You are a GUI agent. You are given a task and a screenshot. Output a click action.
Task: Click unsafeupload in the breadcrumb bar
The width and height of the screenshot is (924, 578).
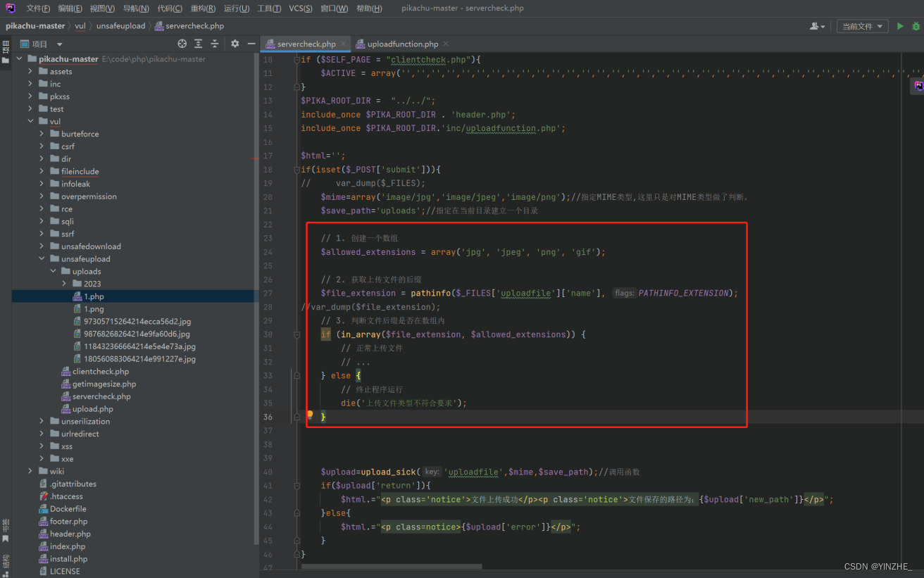click(120, 26)
